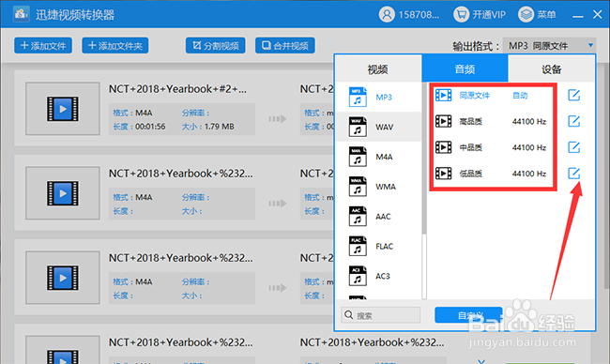
Task: Switch to the 视频 tab
Action: click(378, 68)
